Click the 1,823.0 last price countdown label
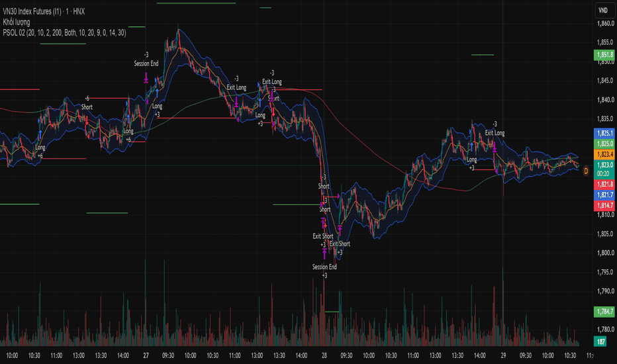 (x=604, y=169)
